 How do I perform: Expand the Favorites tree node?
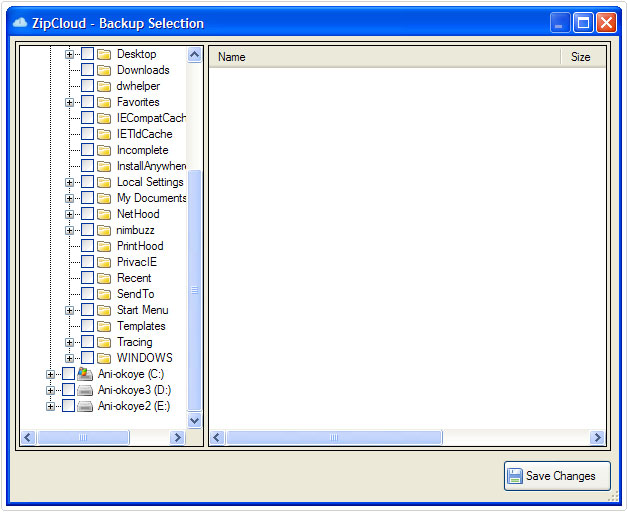[x=69, y=103]
